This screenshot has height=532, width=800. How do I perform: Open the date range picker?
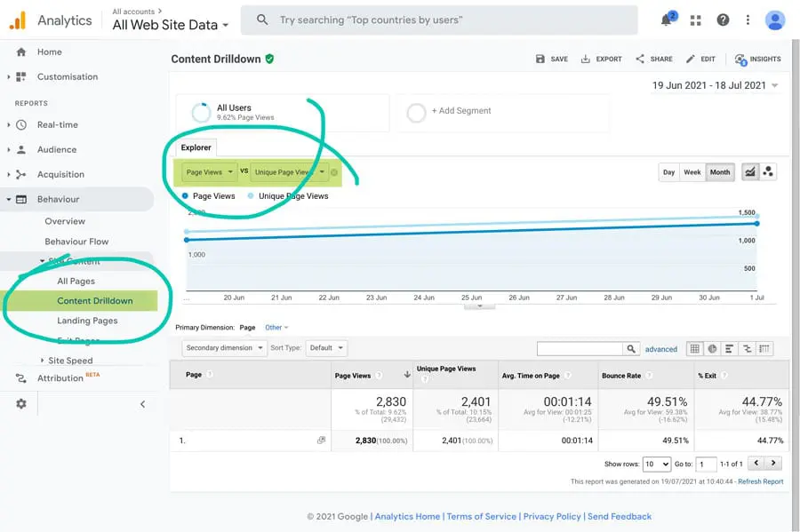coord(715,86)
